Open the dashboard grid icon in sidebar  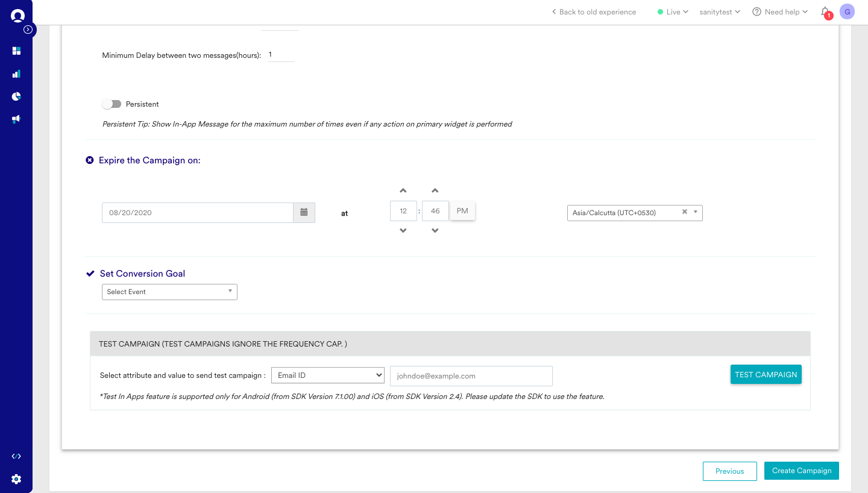tap(16, 51)
